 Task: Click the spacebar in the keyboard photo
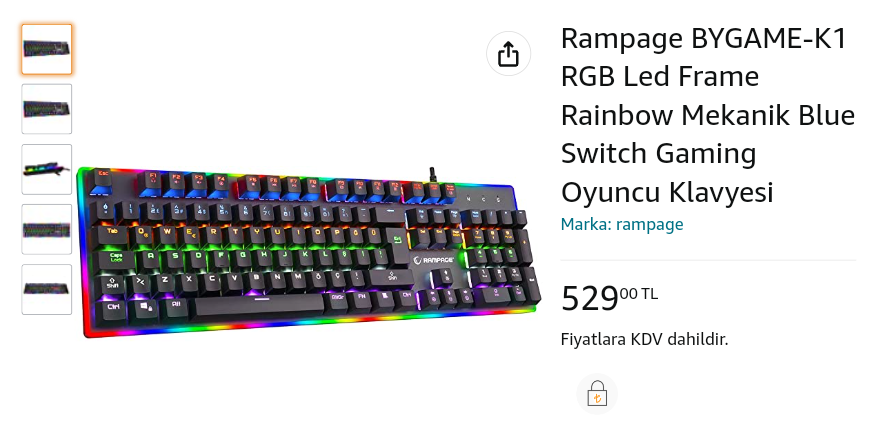pyautogui.click(x=259, y=305)
